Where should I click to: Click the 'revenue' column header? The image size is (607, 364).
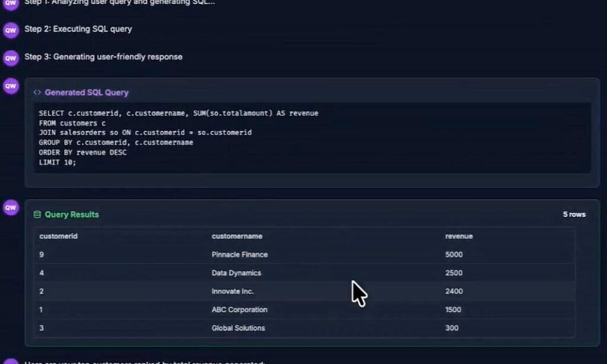459,236
